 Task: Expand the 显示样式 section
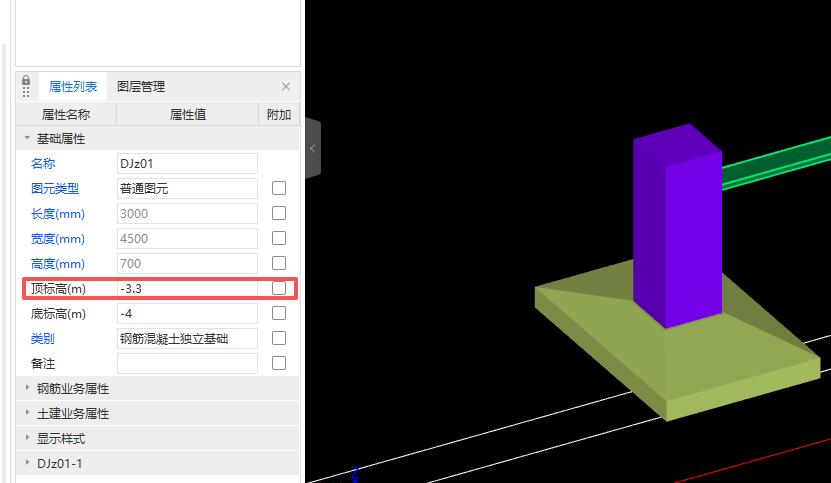coord(27,438)
